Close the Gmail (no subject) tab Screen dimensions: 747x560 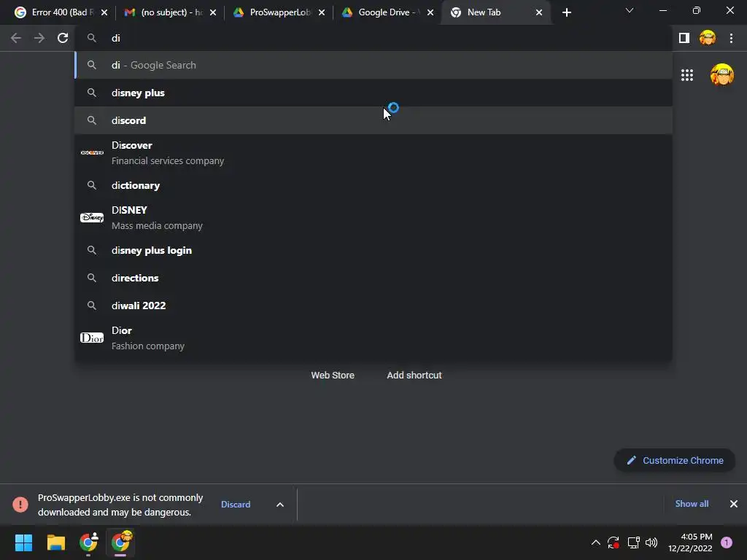point(213,13)
